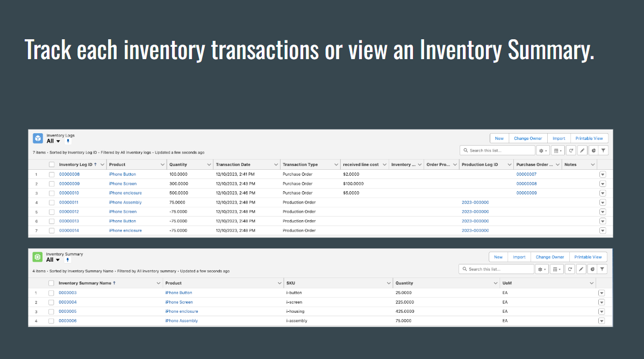The image size is (644, 359).
Task: Open filter panel in Inventory Summary
Action: pos(603,269)
